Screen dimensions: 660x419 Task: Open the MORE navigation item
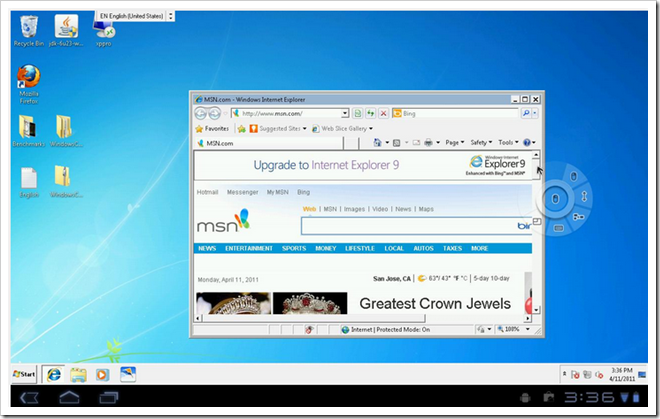click(x=479, y=248)
